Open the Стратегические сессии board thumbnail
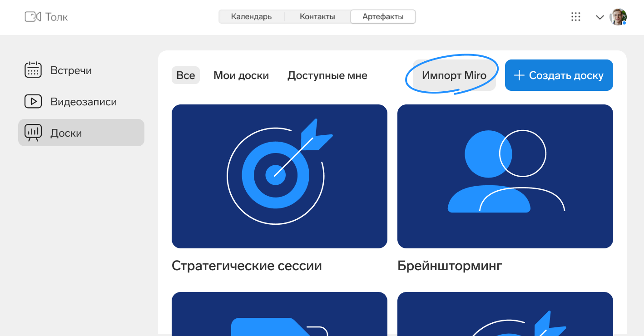This screenshot has height=336, width=644. click(x=279, y=176)
